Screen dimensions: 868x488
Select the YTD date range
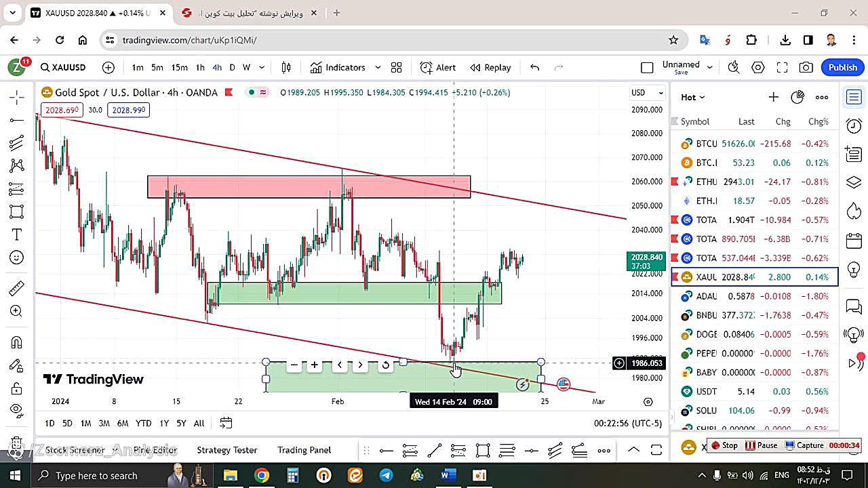click(x=143, y=423)
